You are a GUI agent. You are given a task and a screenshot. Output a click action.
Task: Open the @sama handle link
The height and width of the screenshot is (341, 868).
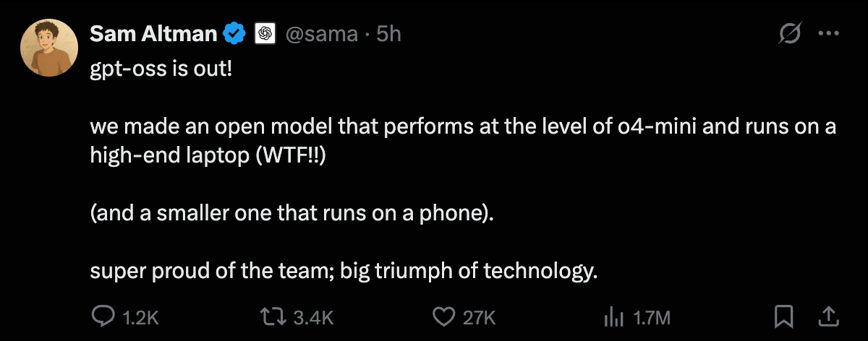click(323, 33)
